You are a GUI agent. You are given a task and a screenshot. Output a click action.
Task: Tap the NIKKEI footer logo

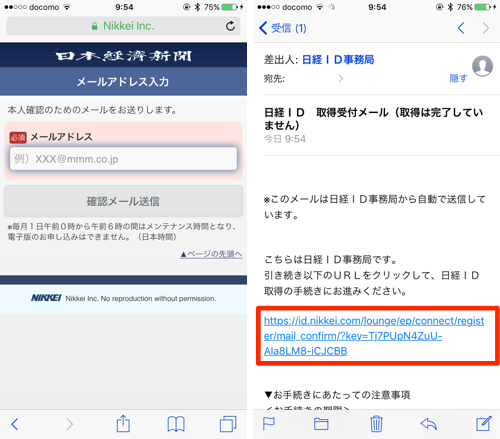click(46, 298)
